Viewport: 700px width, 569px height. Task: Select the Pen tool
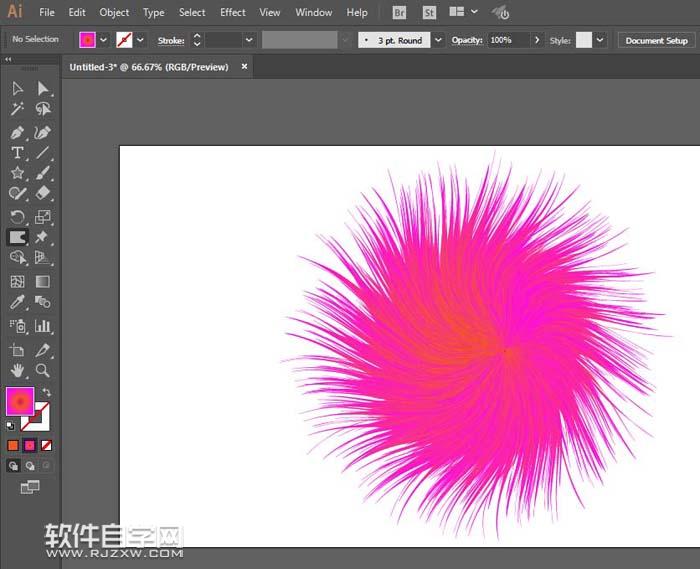point(17,132)
